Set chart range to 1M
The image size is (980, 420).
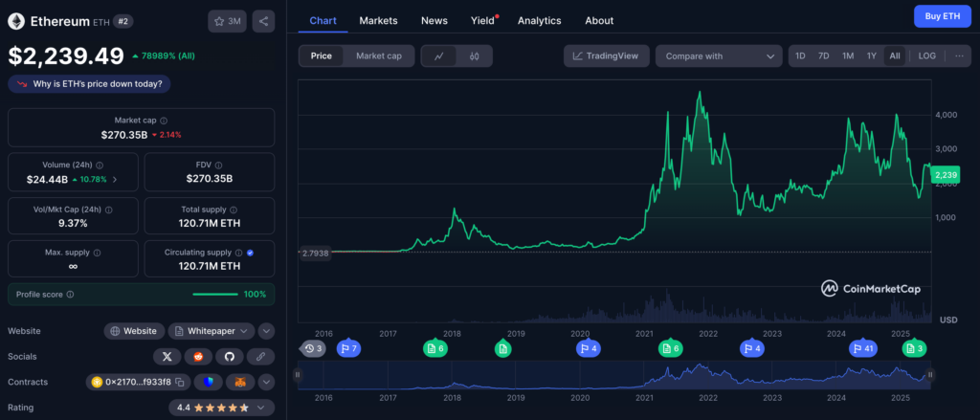point(848,55)
